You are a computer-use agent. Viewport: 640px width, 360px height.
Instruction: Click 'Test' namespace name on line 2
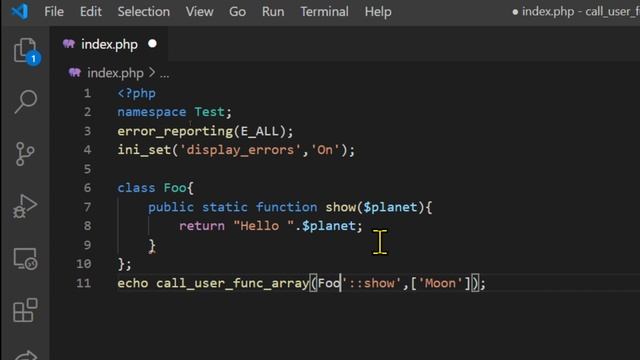click(x=209, y=112)
